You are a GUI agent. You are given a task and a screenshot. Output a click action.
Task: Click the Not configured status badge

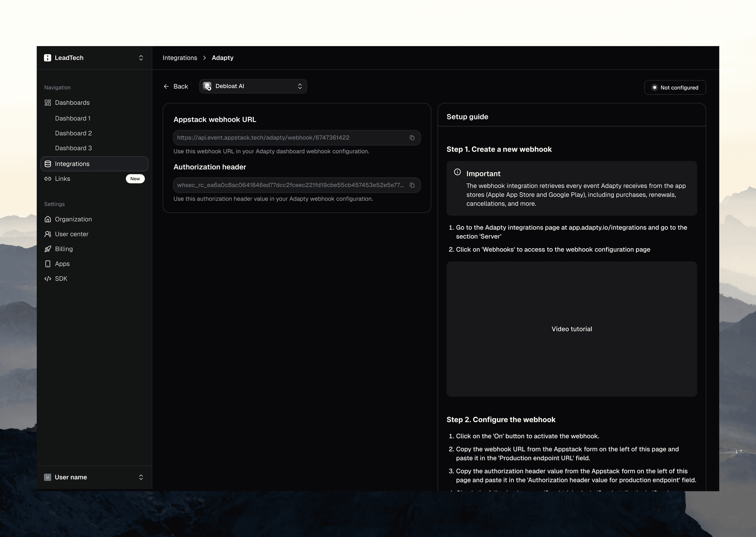coord(675,87)
